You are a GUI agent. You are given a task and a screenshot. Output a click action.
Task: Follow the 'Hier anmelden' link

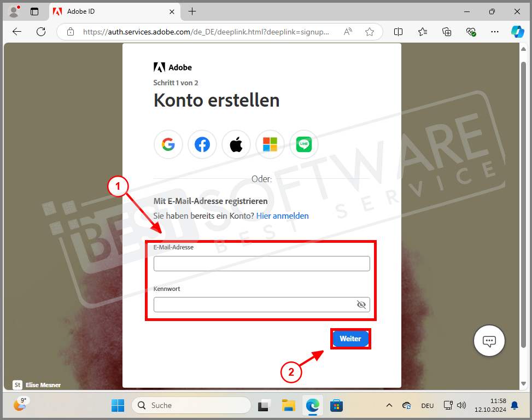pos(282,216)
